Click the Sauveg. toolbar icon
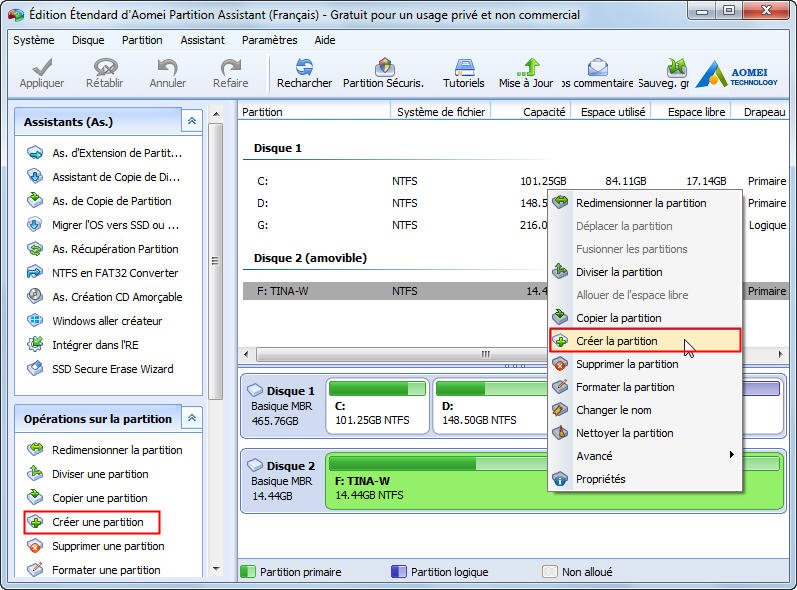This screenshot has width=797, height=590. tap(677, 67)
